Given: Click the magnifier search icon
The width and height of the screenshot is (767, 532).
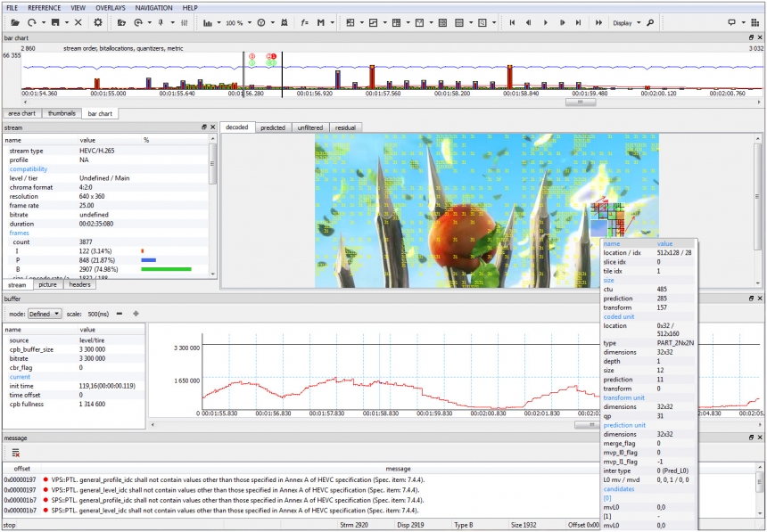Looking at the screenshot, I should (650, 22).
